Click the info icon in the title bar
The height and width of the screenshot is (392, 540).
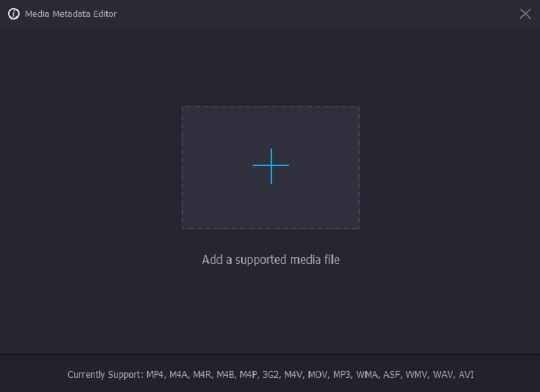pos(13,14)
